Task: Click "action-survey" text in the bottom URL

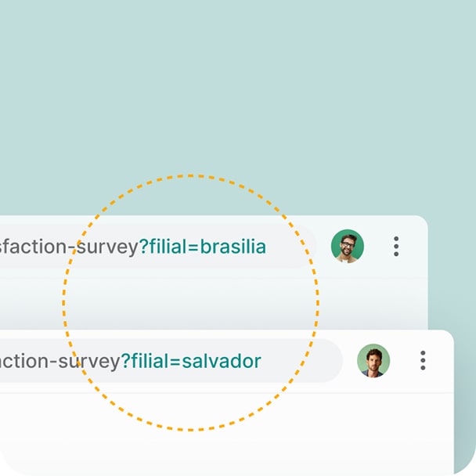Action: [59, 361]
